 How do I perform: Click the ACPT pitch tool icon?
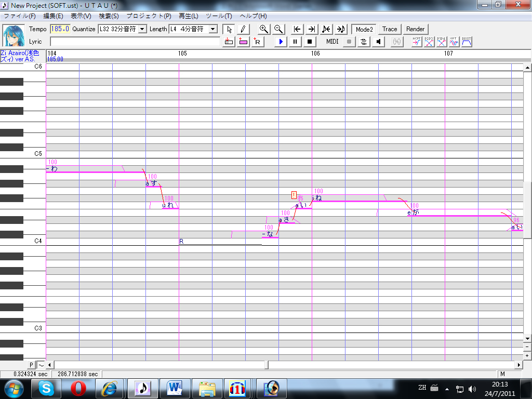[416, 42]
